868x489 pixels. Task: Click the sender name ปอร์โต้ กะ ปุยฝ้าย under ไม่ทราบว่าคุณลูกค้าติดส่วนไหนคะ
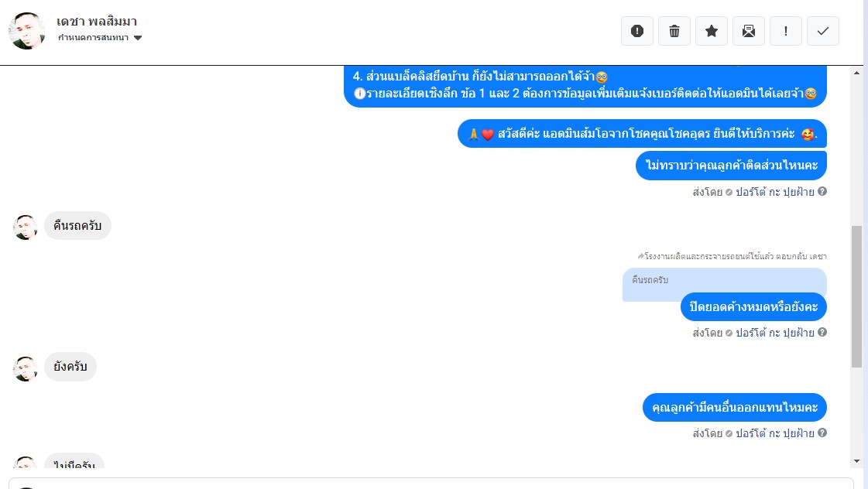point(775,192)
